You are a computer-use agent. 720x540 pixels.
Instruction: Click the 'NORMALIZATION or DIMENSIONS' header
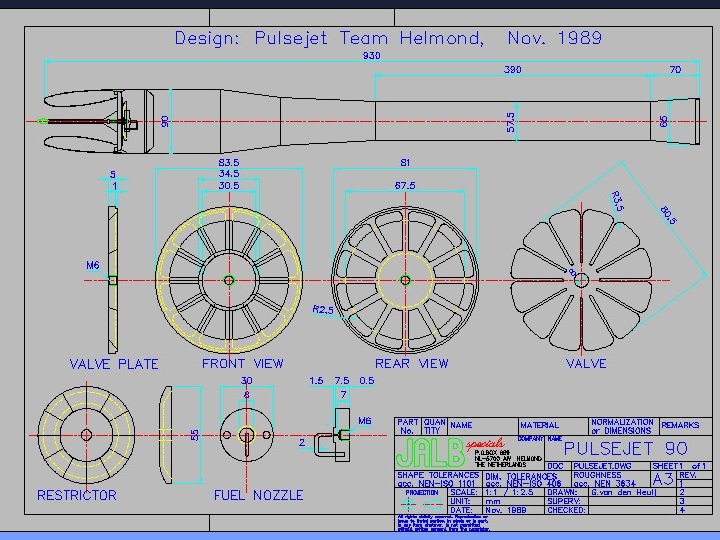[x=622, y=426]
